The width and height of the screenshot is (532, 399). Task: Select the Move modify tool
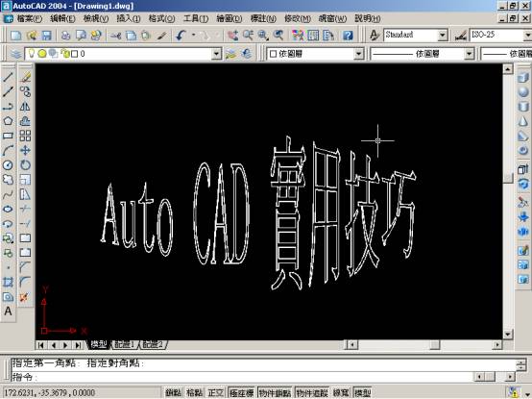pos(25,150)
